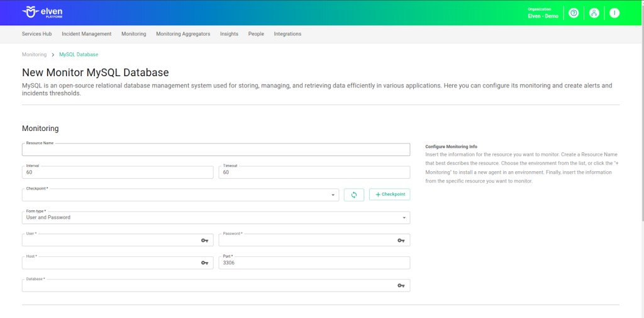The width and height of the screenshot is (644, 318).
Task: Open the user profile avatar icon
Action: 614,13
